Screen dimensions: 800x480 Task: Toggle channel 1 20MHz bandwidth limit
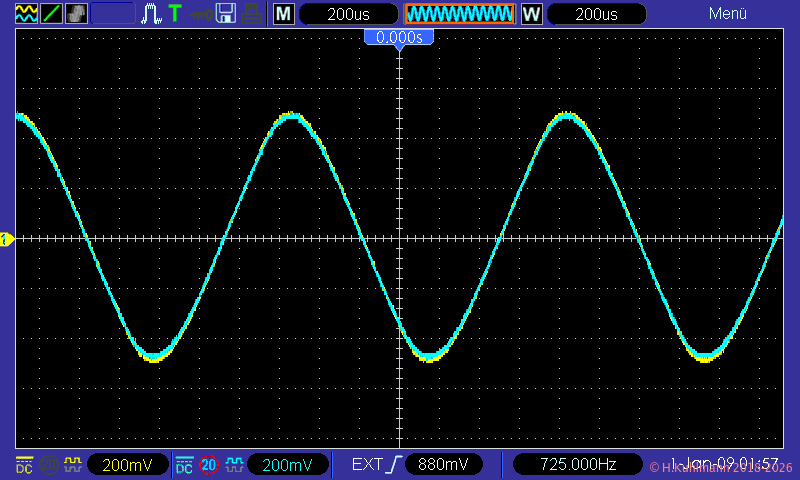(x=49, y=465)
